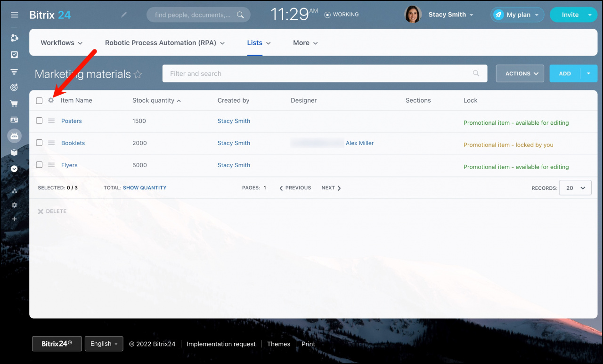
Task: Open the box inventory sidebar icon
Action: tap(15, 153)
